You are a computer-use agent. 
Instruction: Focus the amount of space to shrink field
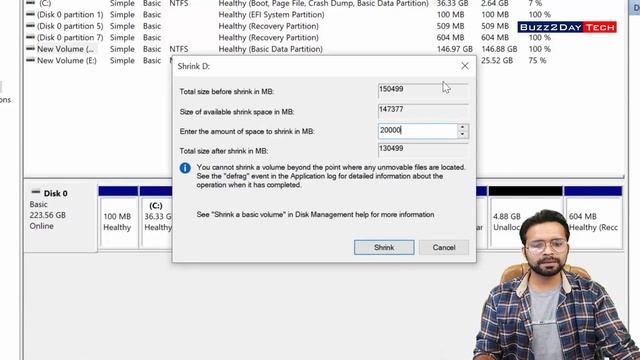point(417,131)
